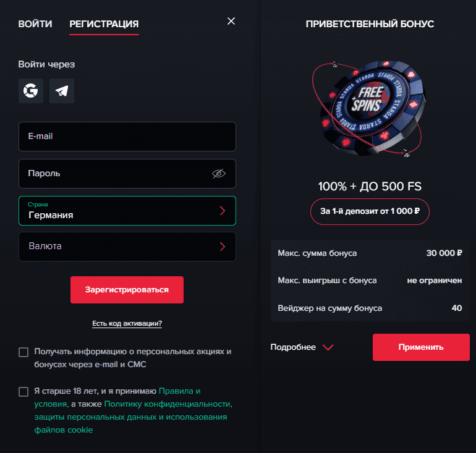Open the Есть код активации link
The width and height of the screenshot is (476, 453).
[x=127, y=323]
